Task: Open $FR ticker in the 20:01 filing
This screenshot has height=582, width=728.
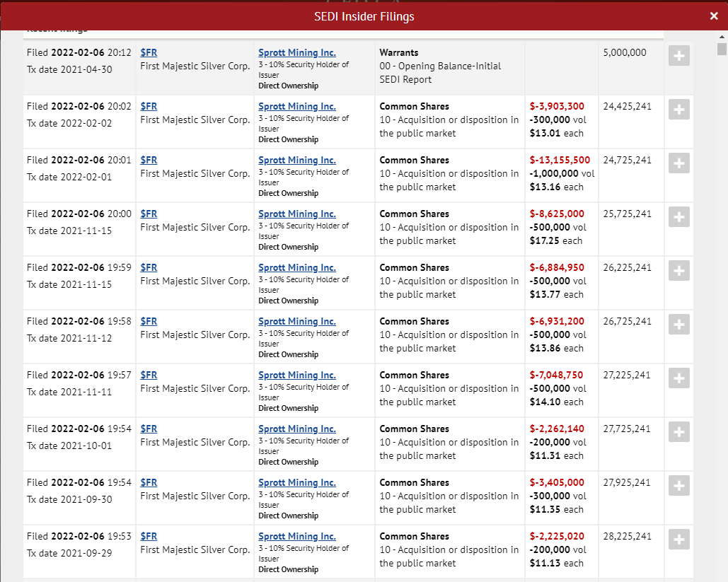Action: pos(149,160)
